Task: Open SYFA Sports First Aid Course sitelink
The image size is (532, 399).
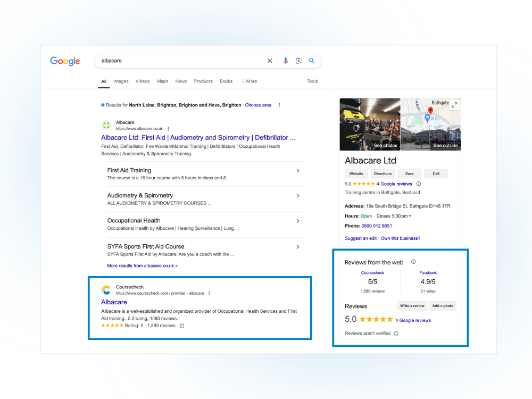Action: coord(146,247)
